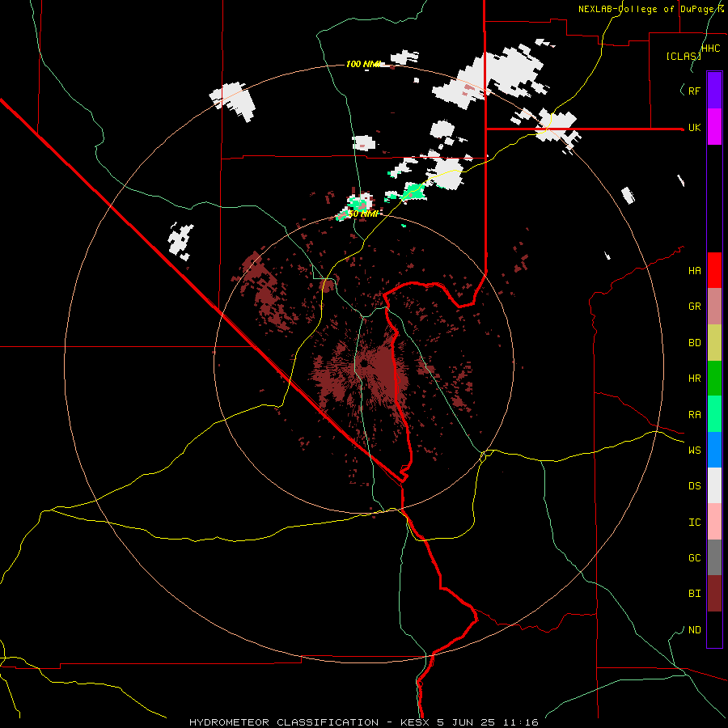The image size is (728, 728).
Task: Click the 50 NMI range ring label
Action: click(x=363, y=214)
